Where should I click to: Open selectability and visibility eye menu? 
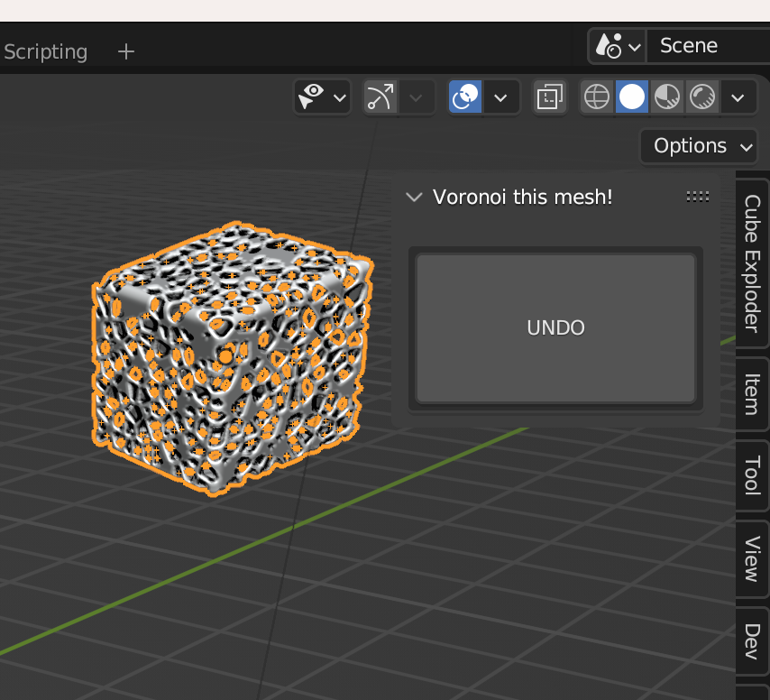323,97
